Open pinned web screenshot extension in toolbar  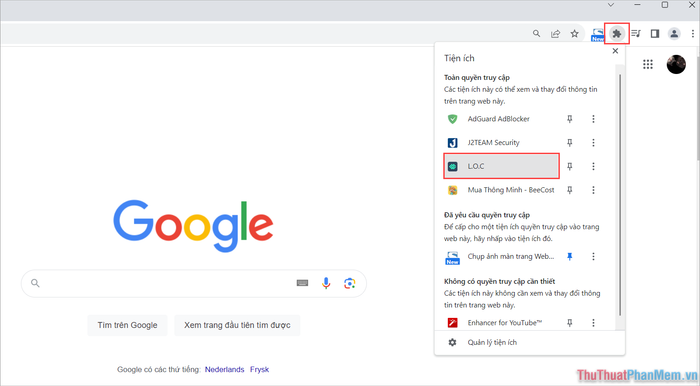pyautogui.click(x=597, y=34)
